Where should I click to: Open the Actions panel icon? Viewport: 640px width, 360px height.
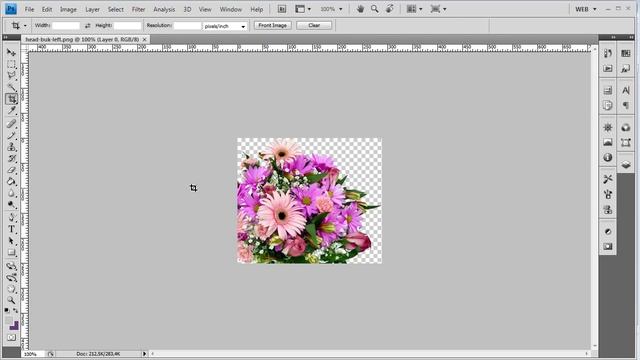click(x=608, y=69)
